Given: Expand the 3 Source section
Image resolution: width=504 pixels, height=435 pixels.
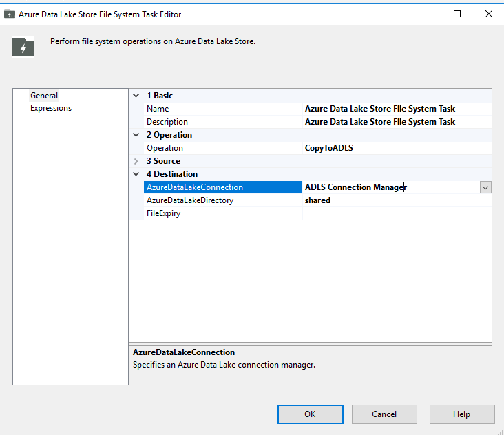Looking at the screenshot, I should pos(136,161).
